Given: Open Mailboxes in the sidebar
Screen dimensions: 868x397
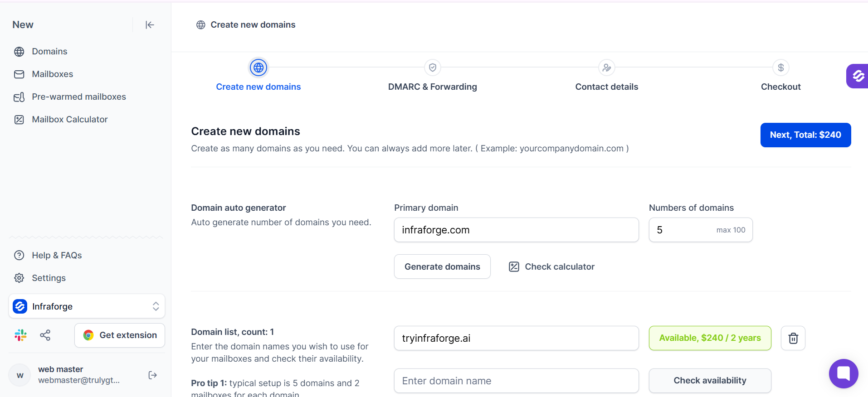Looking at the screenshot, I should [x=53, y=74].
